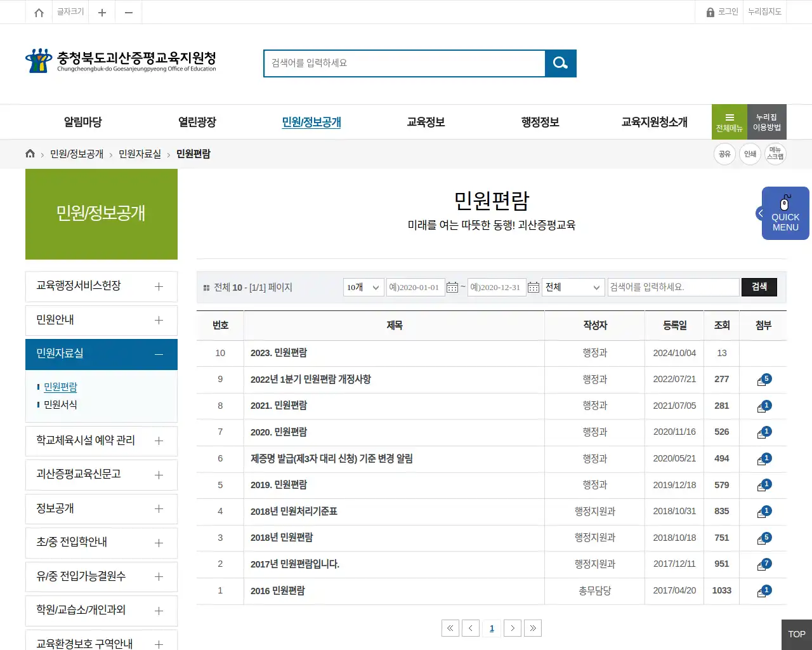
Task: Expand 교육행정서비스헌장 sidebar section
Action: pyautogui.click(x=101, y=286)
